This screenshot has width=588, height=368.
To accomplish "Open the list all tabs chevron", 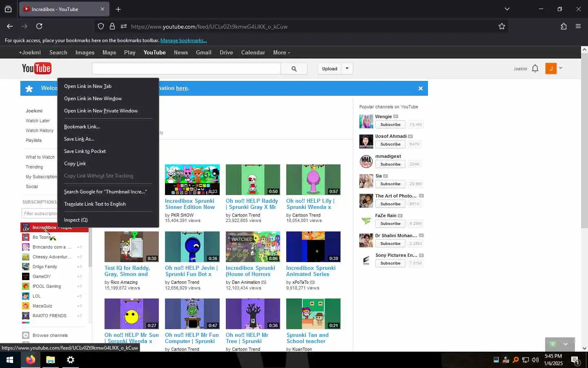I will 507,9.
